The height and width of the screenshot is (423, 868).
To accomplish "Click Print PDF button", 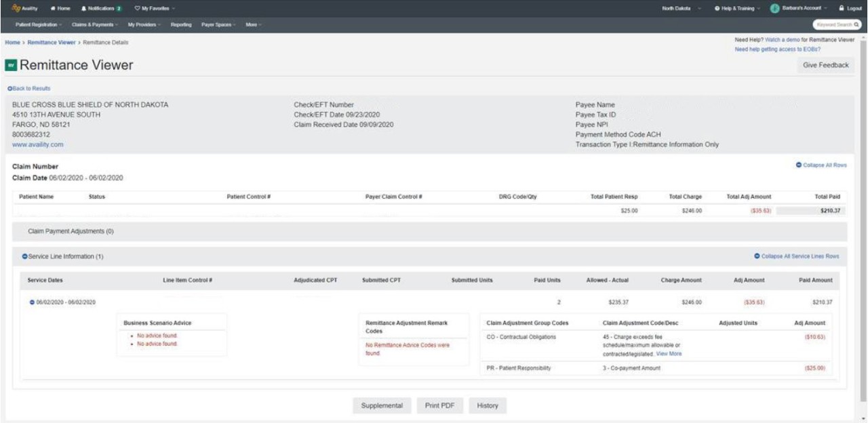I will [x=439, y=405].
